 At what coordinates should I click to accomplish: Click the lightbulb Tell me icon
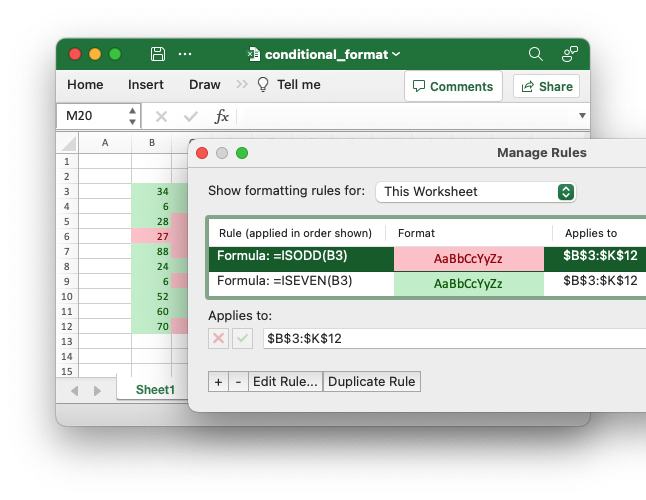pos(264,85)
